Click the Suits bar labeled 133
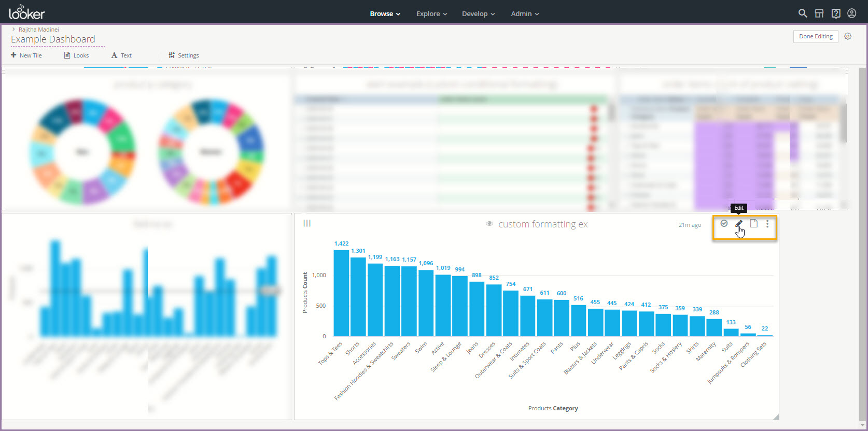Image resolution: width=868 pixels, height=431 pixels. click(x=731, y=333)
